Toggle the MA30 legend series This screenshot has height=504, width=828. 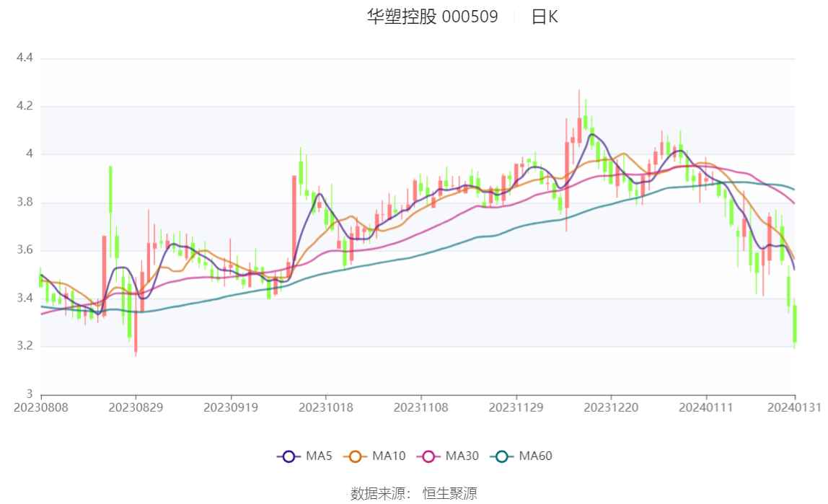448,456
